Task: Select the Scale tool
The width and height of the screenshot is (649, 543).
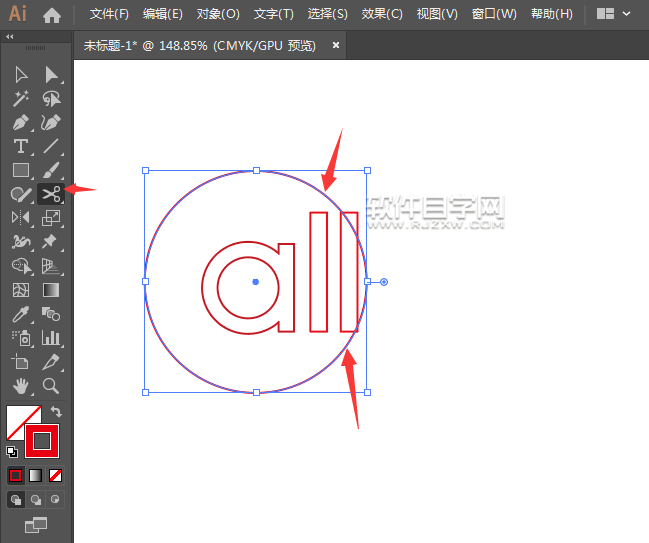Action: 51,218
